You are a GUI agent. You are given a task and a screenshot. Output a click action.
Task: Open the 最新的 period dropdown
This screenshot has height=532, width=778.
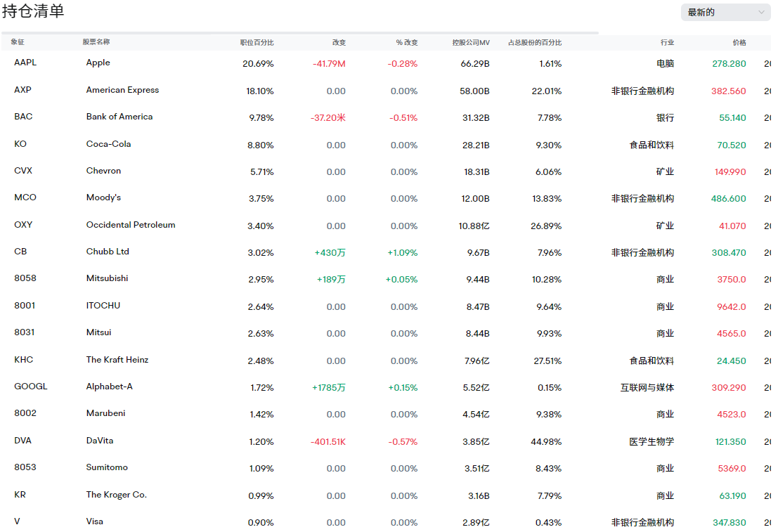pos(725,12)
